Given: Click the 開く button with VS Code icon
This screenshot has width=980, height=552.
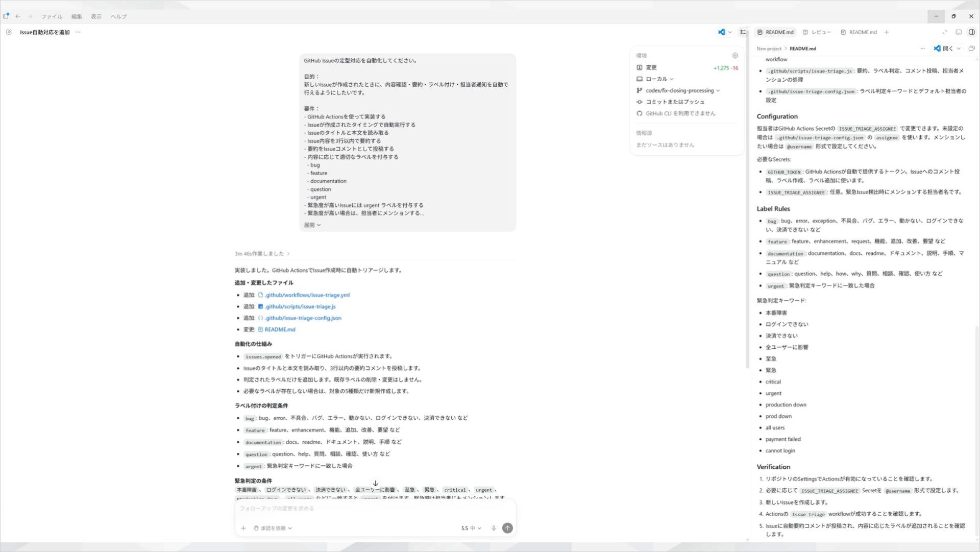Looking at the screenshot, I should (943, 49).
